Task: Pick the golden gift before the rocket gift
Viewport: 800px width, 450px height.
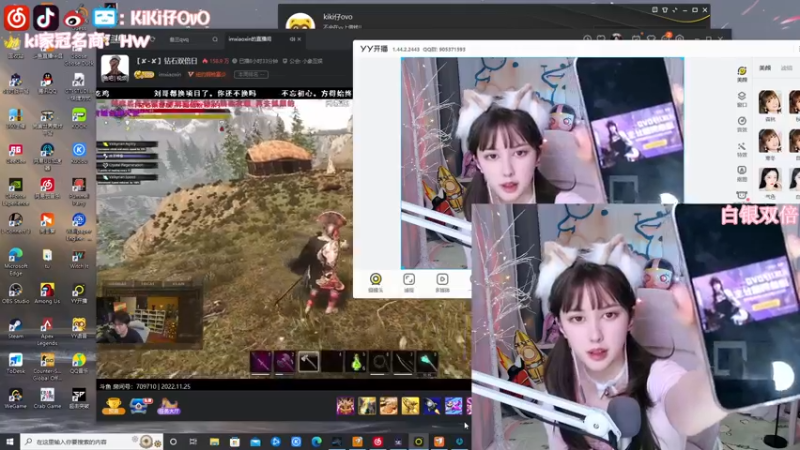Action: click(410, 406)
